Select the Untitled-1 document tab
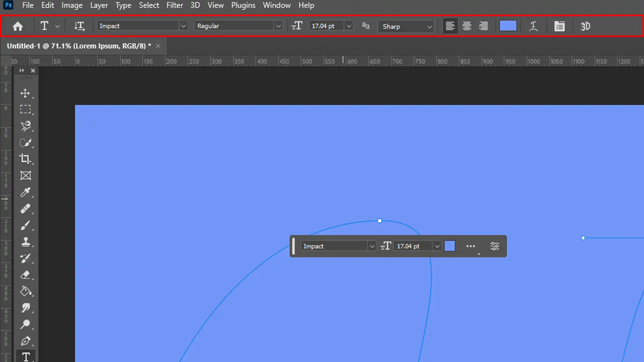This screenshot has width=644, height=362. (x=79, y=46)
